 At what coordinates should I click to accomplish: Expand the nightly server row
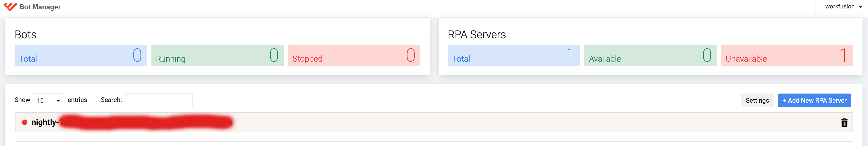tap(434, 123)
